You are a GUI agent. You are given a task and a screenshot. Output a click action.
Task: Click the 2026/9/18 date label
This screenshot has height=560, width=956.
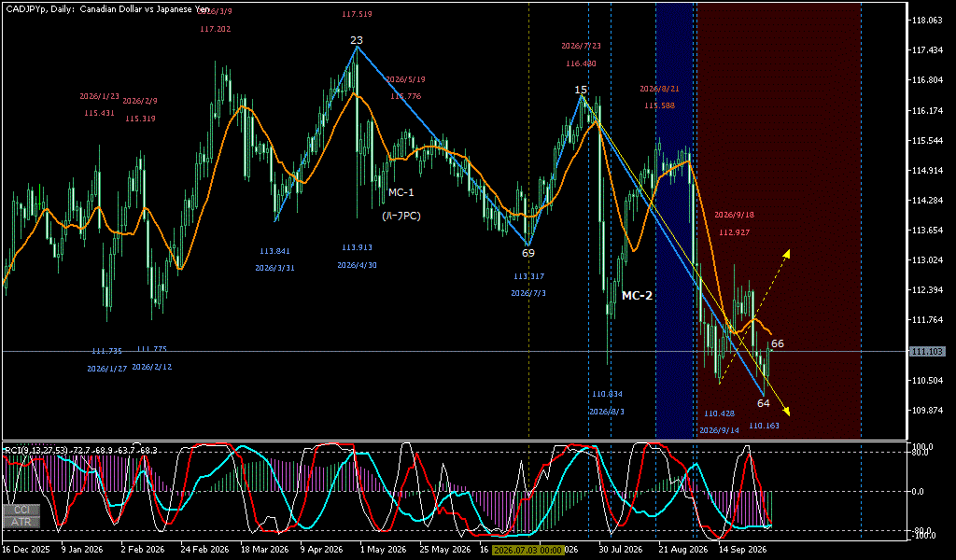coord(734,215)
